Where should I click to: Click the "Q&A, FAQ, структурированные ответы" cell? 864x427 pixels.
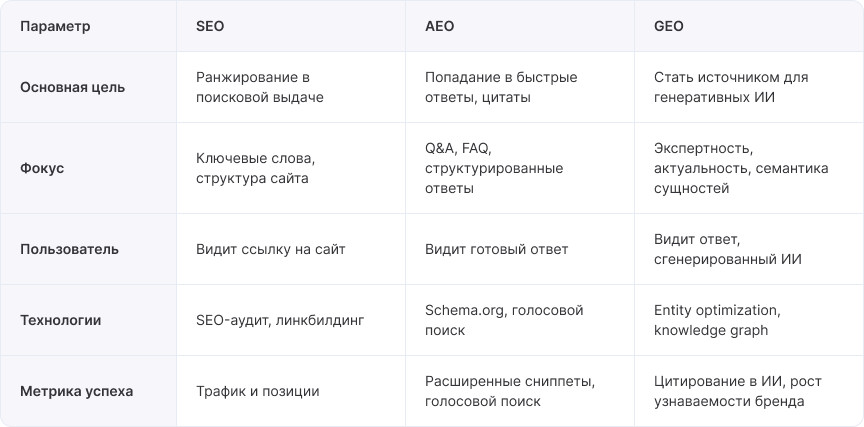click(x=494, y=168)
